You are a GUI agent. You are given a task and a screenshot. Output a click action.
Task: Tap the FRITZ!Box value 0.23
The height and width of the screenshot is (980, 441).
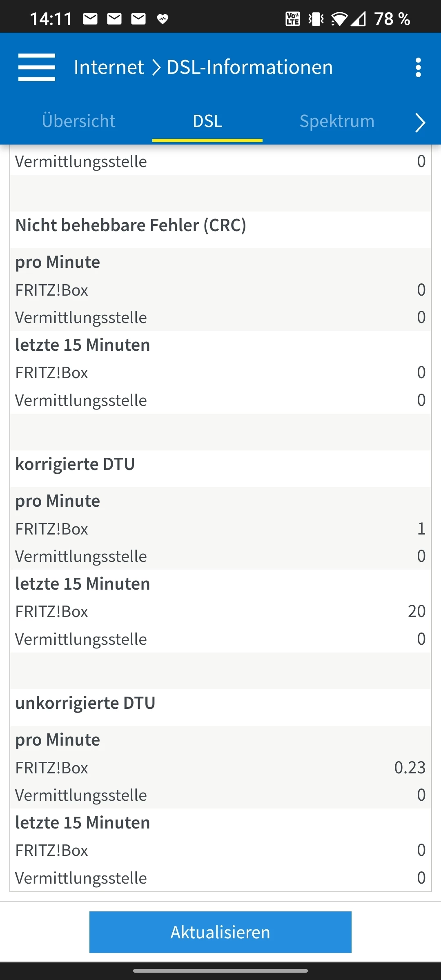pyautogui.click(x=410, y=768)
